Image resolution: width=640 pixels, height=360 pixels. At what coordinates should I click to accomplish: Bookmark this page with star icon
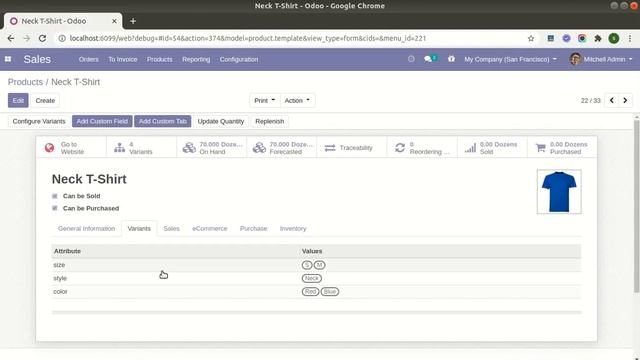point(531,38)
